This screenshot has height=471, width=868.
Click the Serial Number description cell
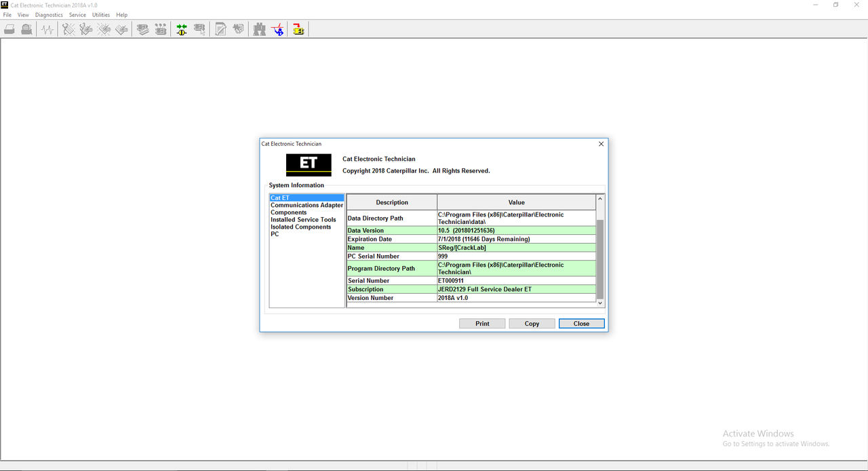[392, 281]
